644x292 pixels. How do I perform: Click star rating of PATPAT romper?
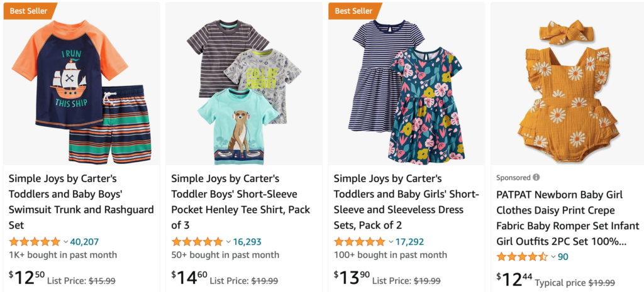522,257
